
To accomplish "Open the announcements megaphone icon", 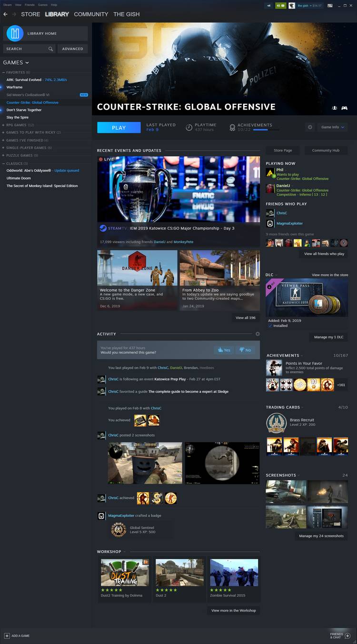I will click(269, 6).
